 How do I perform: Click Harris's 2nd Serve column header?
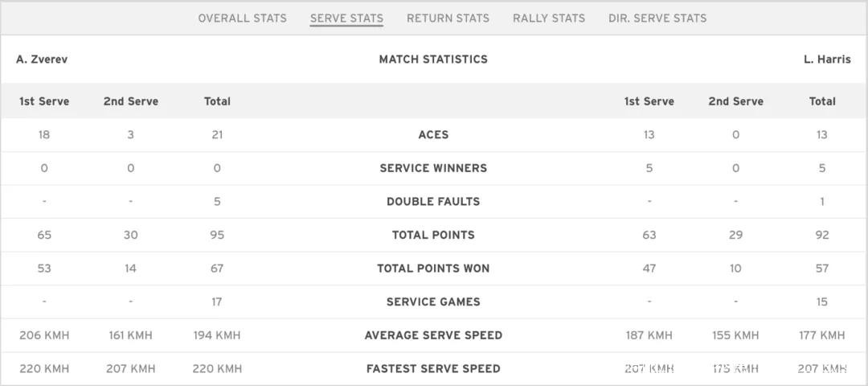(x=736, y=101)
